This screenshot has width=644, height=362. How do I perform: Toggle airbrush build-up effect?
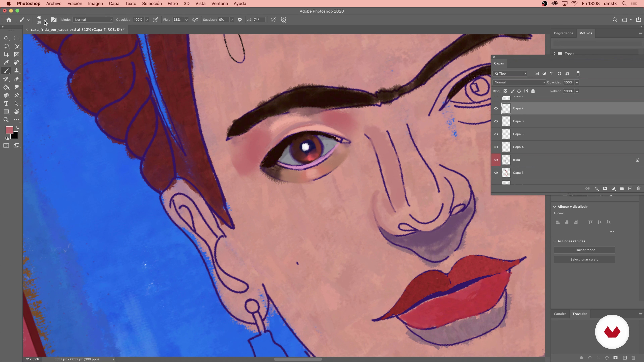tap(195, 20)
